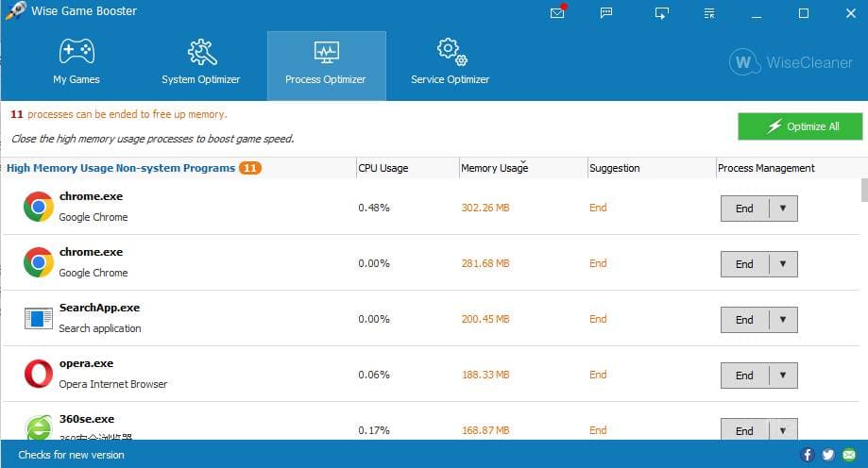Click the green email icon in footer
The image size is (868, 468).
pyautogui.click(x=849, y=455)
